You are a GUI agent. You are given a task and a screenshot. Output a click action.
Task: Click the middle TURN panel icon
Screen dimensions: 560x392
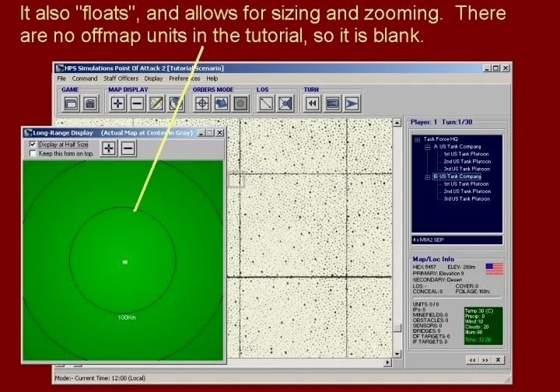point(333,103)
